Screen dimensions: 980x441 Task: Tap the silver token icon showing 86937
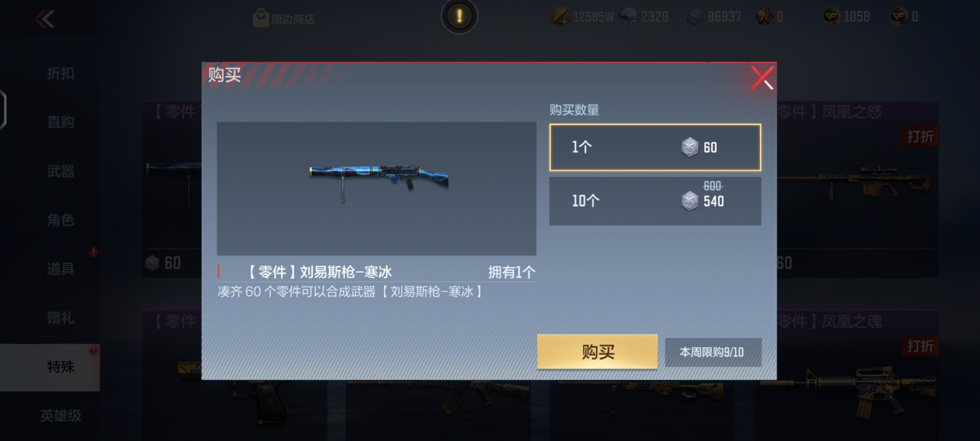pos(695,17)
